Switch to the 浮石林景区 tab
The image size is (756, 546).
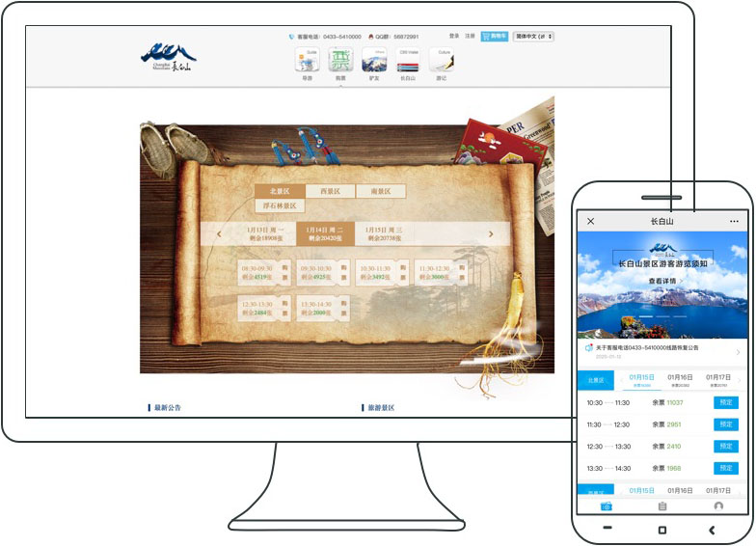point(281,205)
